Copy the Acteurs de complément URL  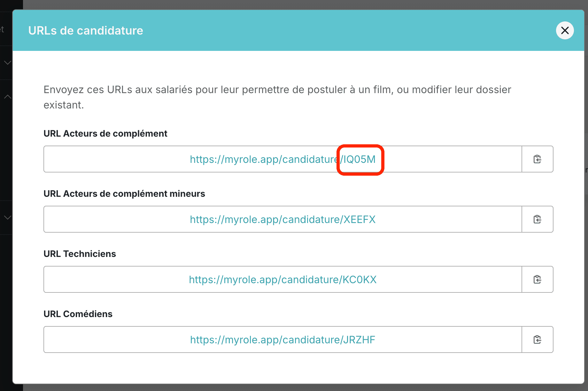coord(538,159)
